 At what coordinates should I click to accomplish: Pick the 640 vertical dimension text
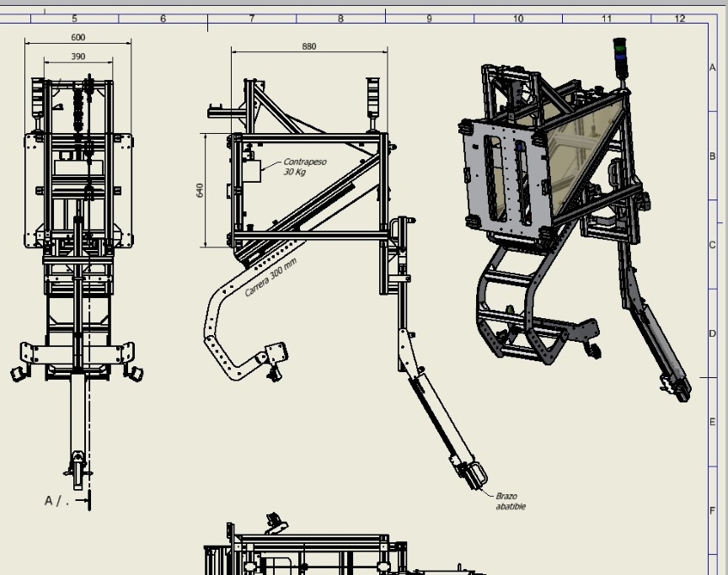(201, 190)
